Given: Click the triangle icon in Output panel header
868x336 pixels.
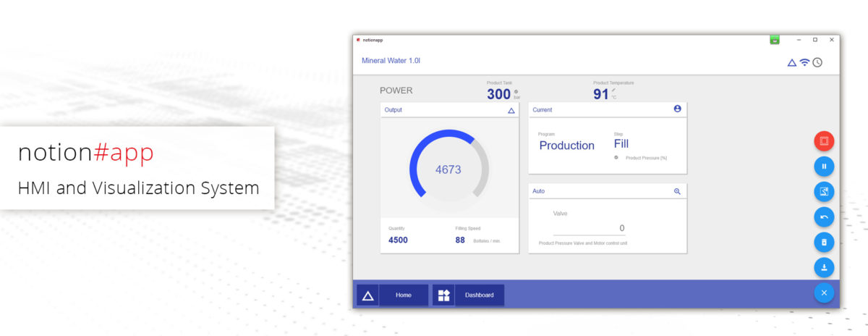Looking at the screenshot, I should [511, 111].
